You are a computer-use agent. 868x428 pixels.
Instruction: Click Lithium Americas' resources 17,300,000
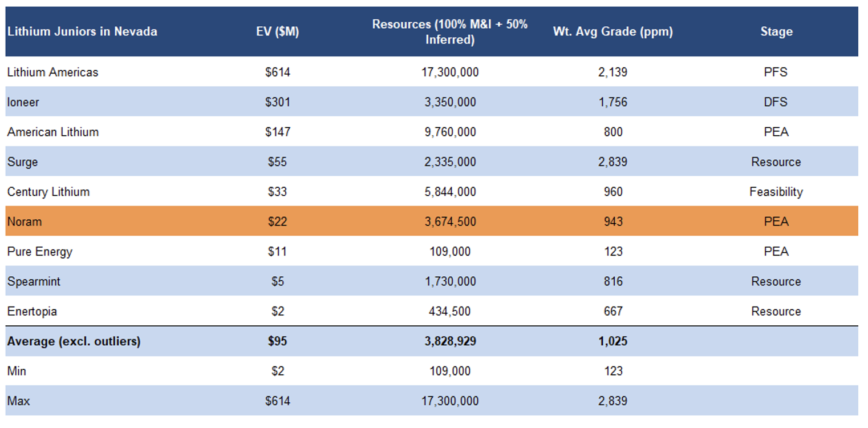point(450,72)
